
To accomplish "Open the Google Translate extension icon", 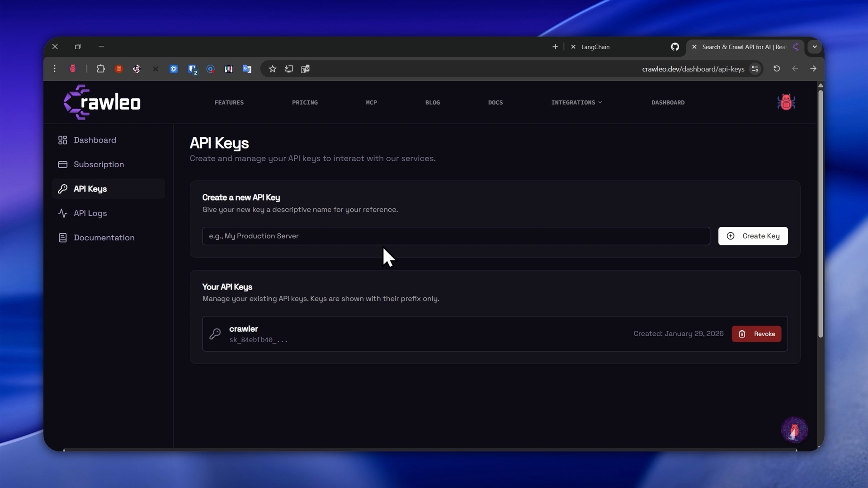I will 247,69.
